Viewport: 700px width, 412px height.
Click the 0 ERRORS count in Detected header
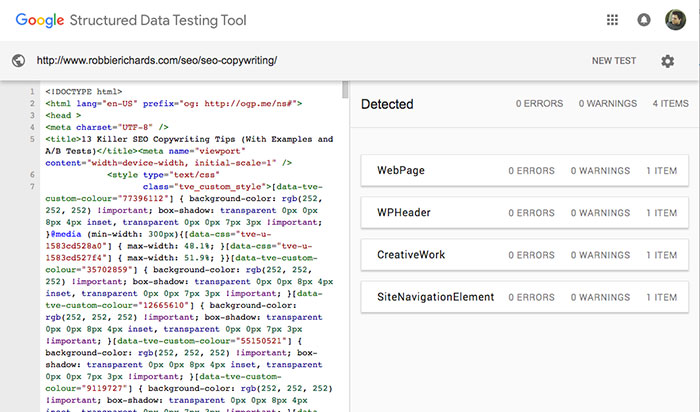point(540,104)
